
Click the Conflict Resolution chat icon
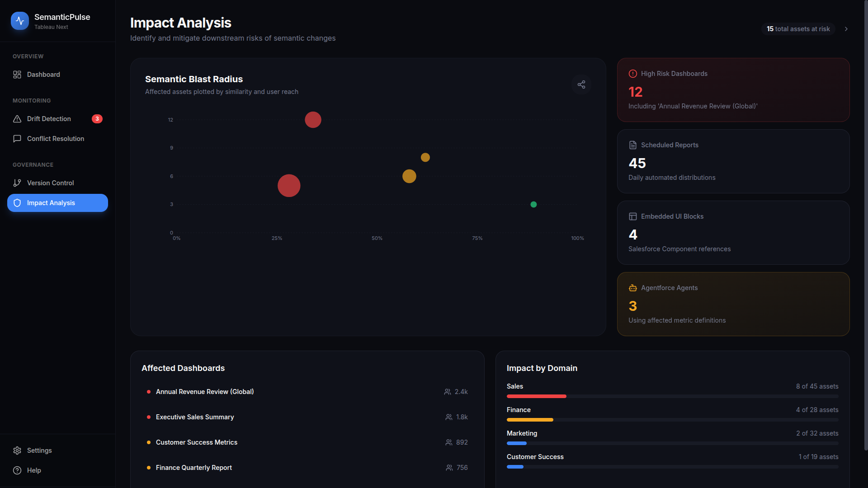tap(17, 139)
